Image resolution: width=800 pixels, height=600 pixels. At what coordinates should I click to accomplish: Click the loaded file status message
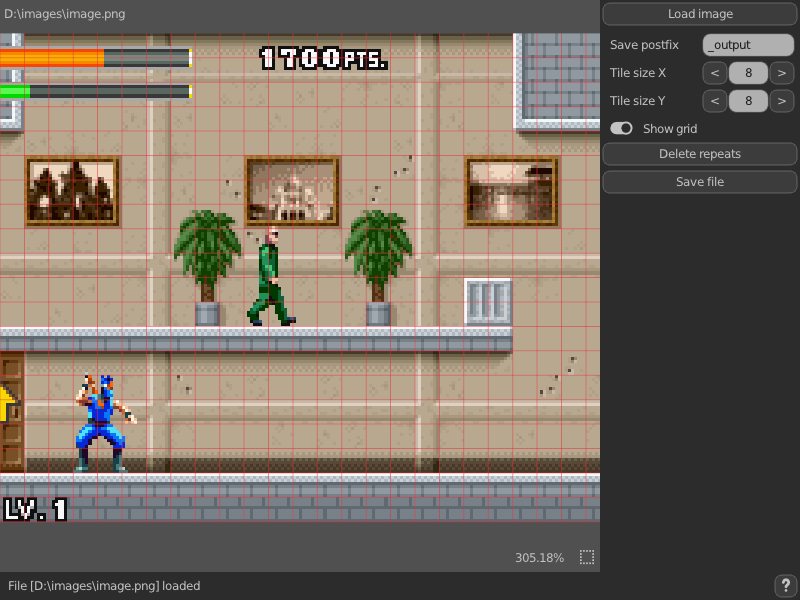[x=104, y=586]
